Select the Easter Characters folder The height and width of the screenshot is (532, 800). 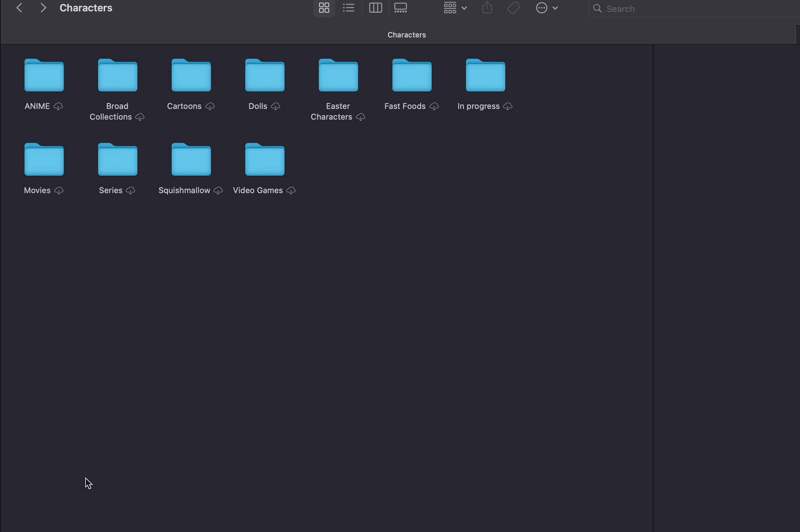click(338, 76)
